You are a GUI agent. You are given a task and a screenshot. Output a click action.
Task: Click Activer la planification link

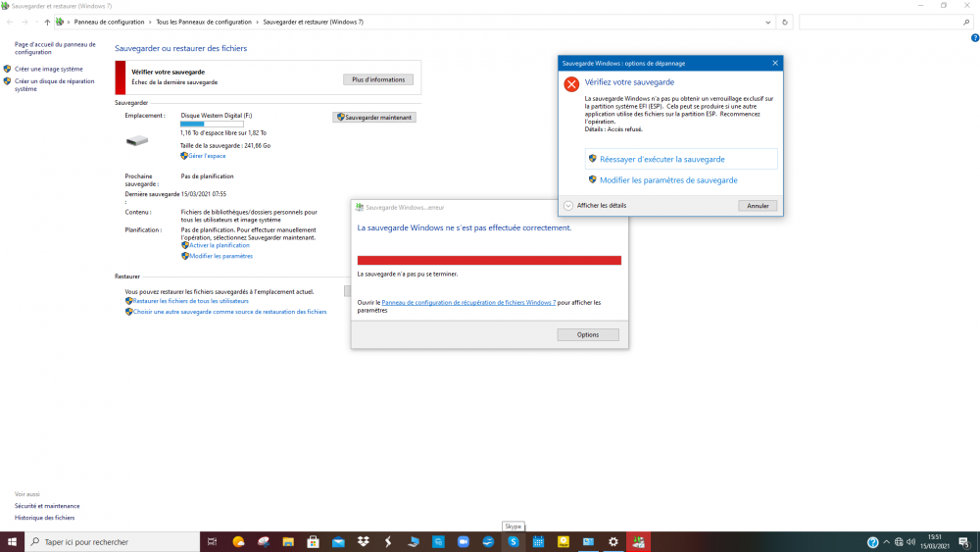pyautogui.click(x=220, y=245)
